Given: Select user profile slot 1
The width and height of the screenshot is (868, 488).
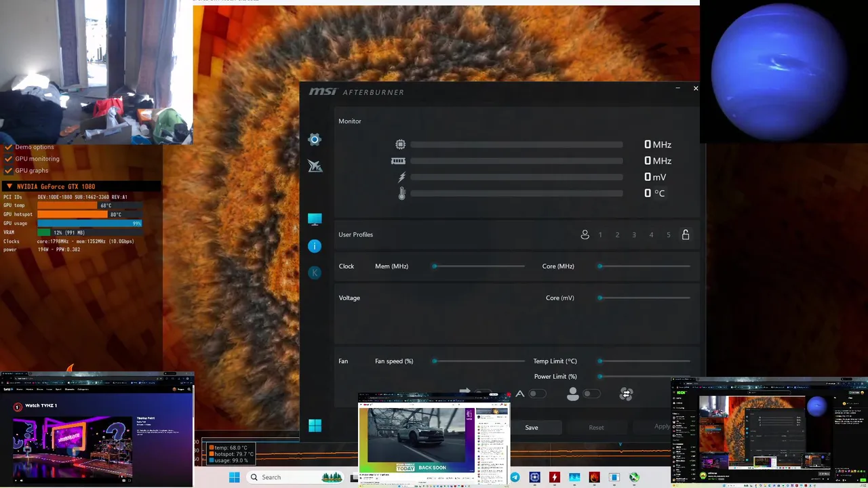Looking at the screenshot, I should pos(600,235).
